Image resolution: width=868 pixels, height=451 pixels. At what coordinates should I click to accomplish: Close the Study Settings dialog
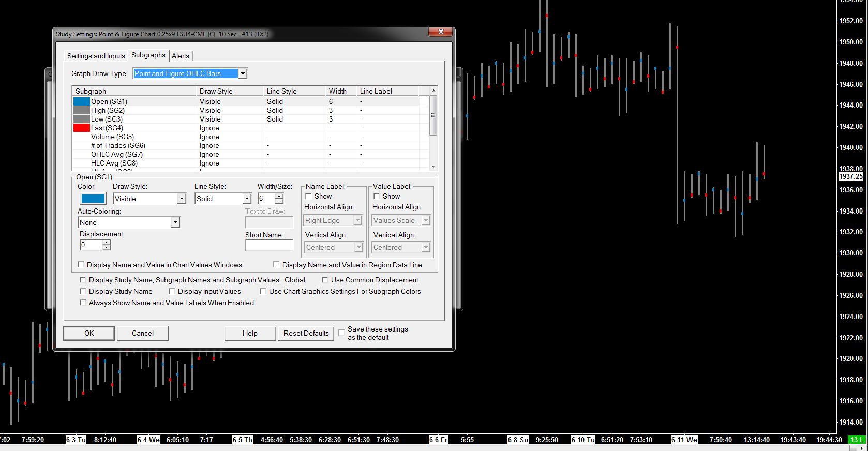[x=441, y=32]
